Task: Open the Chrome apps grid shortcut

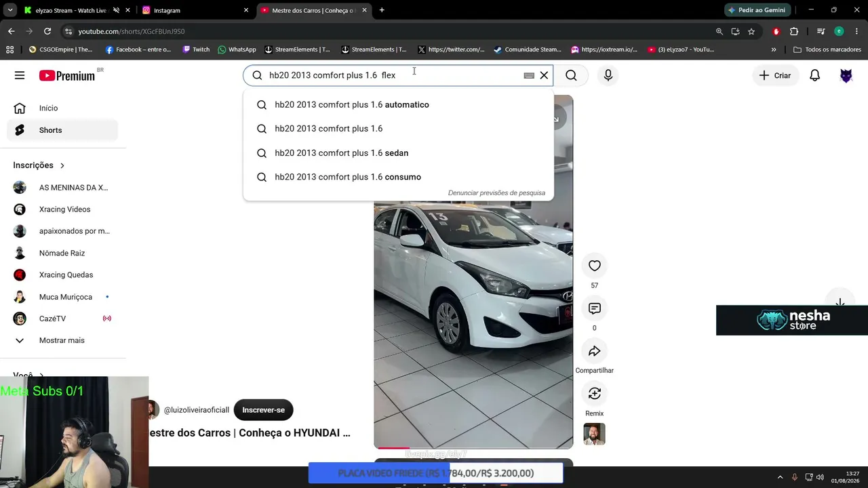Action: tap(9, 49)
